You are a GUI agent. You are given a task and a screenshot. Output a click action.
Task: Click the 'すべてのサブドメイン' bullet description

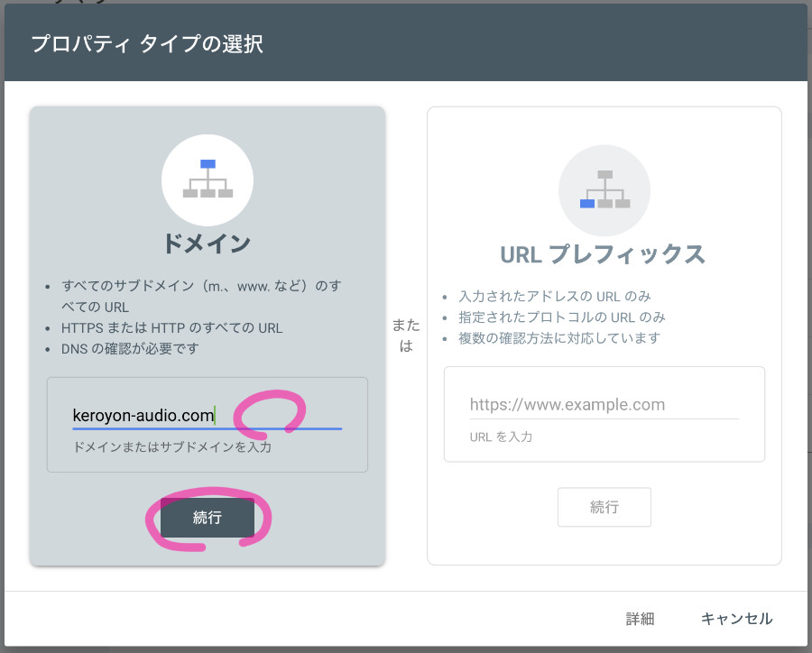point(201,296)
